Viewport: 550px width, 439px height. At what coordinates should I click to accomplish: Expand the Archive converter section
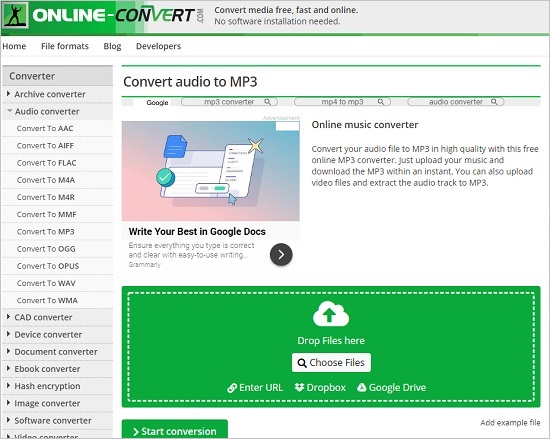click(58, 94)
